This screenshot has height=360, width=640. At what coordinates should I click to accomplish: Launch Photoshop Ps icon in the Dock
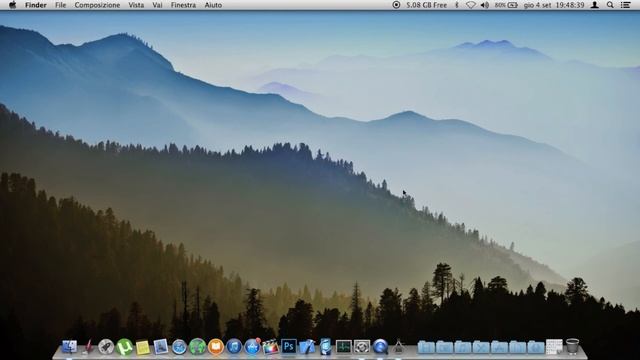tap(289, 347)
